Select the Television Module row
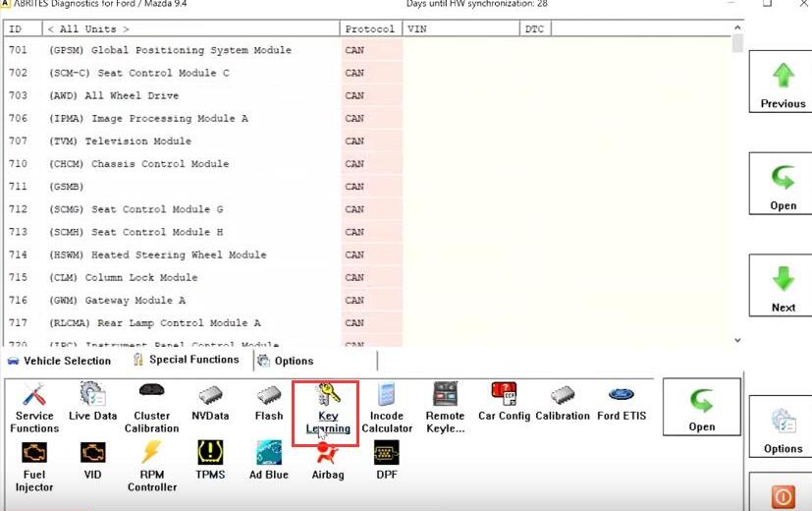 click(366, 141)
